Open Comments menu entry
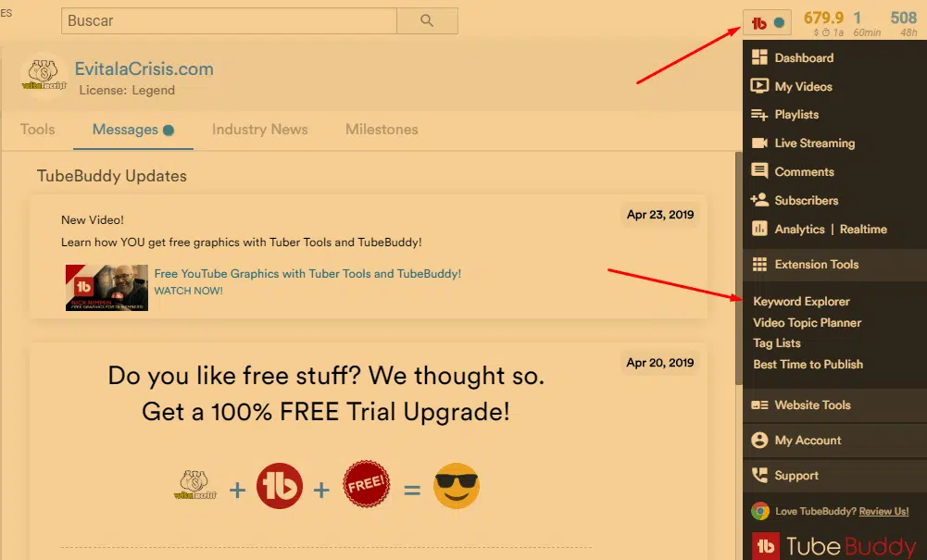927x560 pixels. [x=805, y=172]
